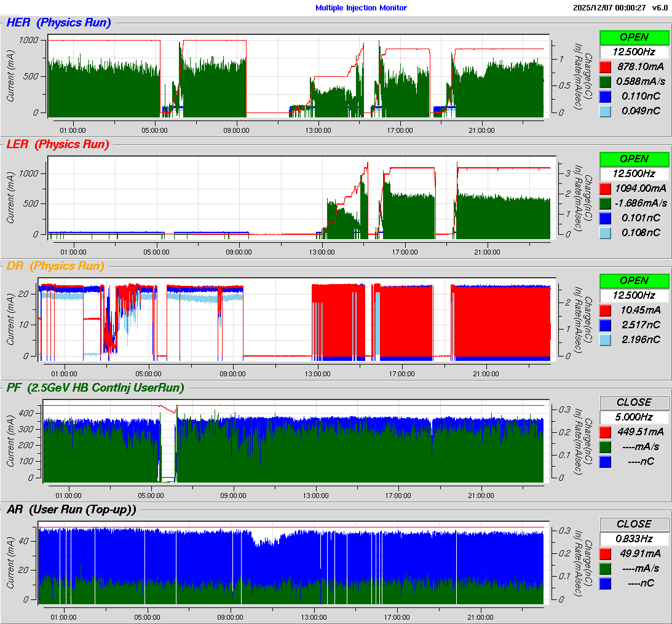Click the 12.500Hz field in HER panel
Image resolution: width=672 pixels, height=624 pixels.
[x=634, y=52]
